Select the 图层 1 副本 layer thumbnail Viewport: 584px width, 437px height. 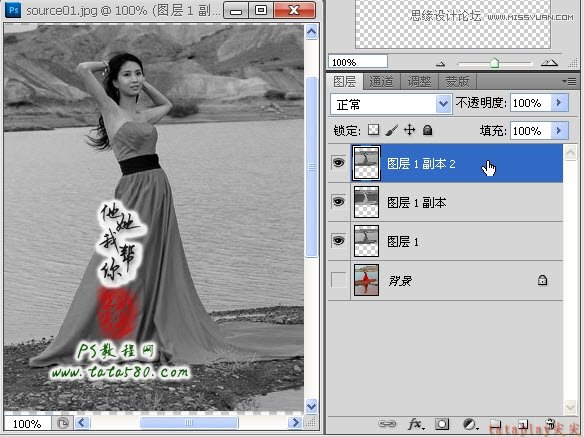tap(366, 202)
